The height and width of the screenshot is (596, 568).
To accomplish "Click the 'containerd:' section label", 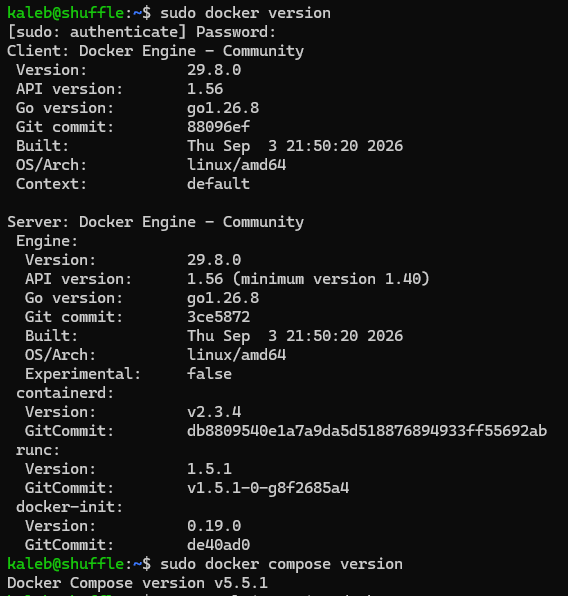I will click(x=65, y=393).
